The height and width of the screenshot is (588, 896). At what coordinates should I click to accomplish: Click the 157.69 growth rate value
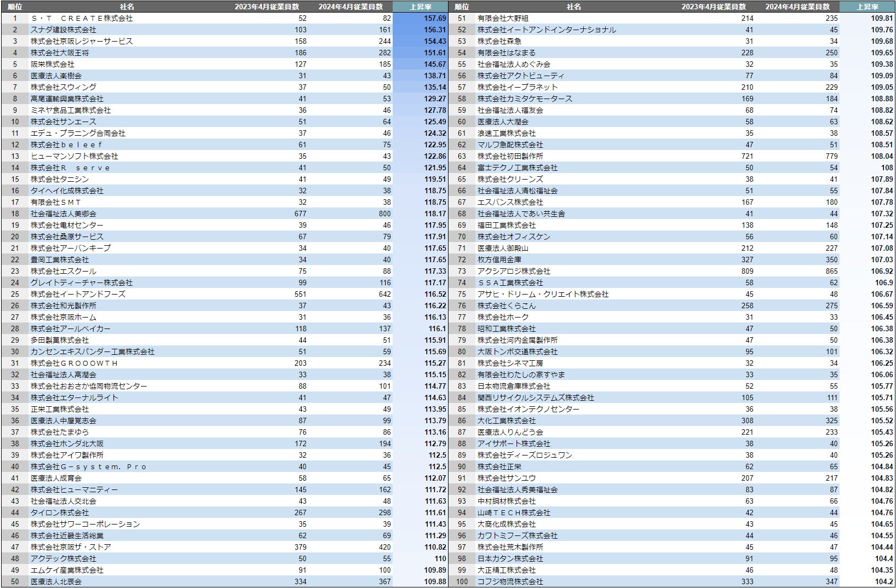click(435, 18)
